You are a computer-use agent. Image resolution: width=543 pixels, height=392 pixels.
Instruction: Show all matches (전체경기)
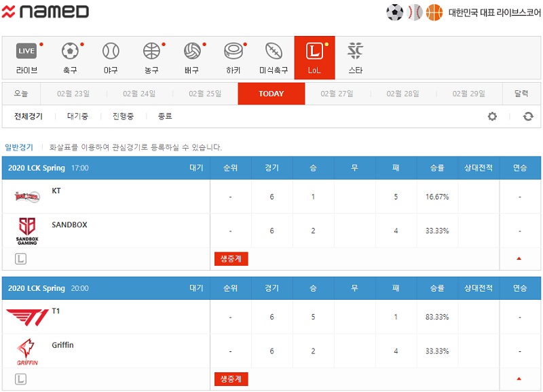click(x=29, y=116)
